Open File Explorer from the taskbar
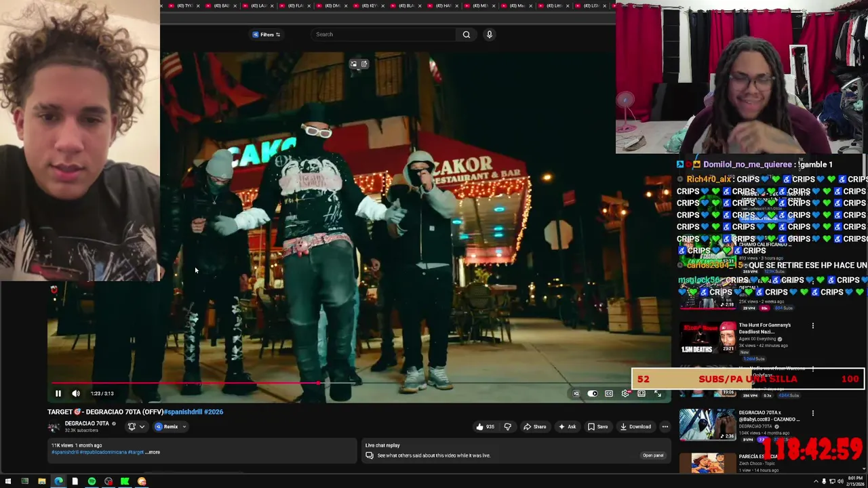This screenshot has height=488, width=868. click(41, 481)
